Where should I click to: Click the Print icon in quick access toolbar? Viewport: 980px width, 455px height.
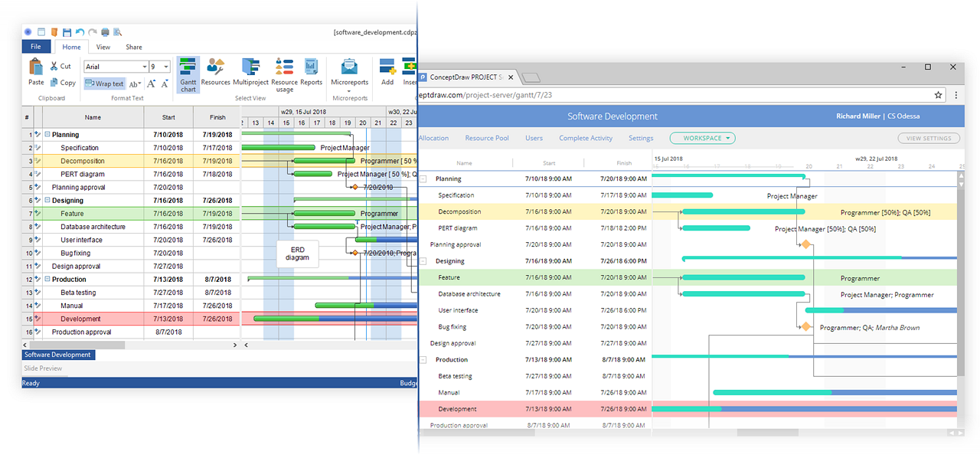click(x=105, y=32)
